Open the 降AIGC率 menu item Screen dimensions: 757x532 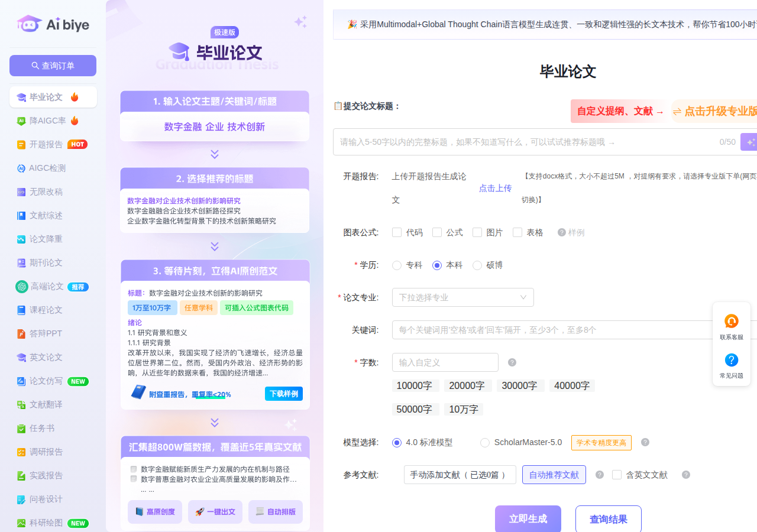[x=53, y=121]
